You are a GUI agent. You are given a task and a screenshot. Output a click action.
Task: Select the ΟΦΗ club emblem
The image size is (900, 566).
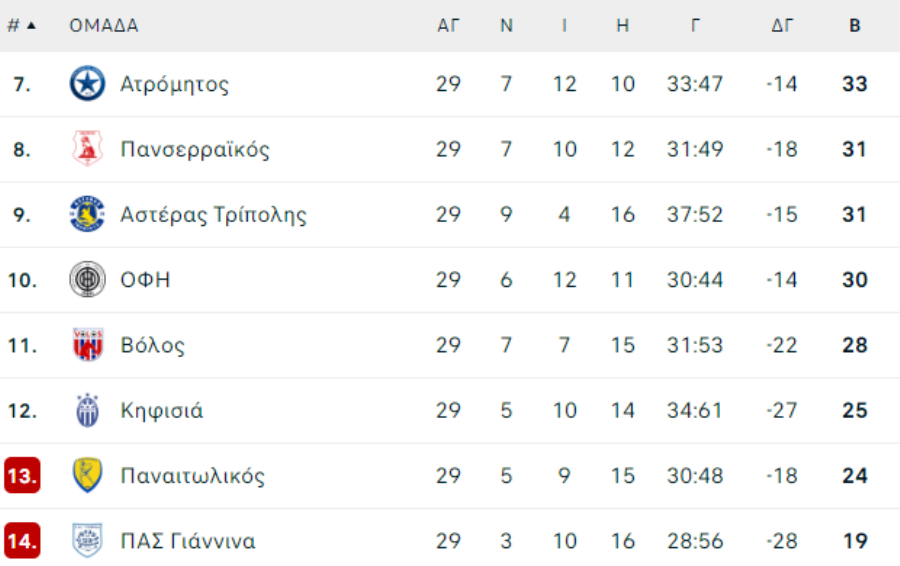(x=87, y=280)
